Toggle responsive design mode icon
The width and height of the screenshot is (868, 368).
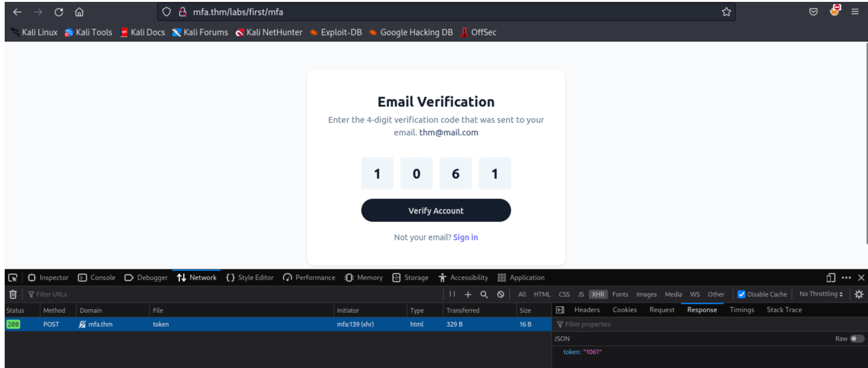pos(831,278)
